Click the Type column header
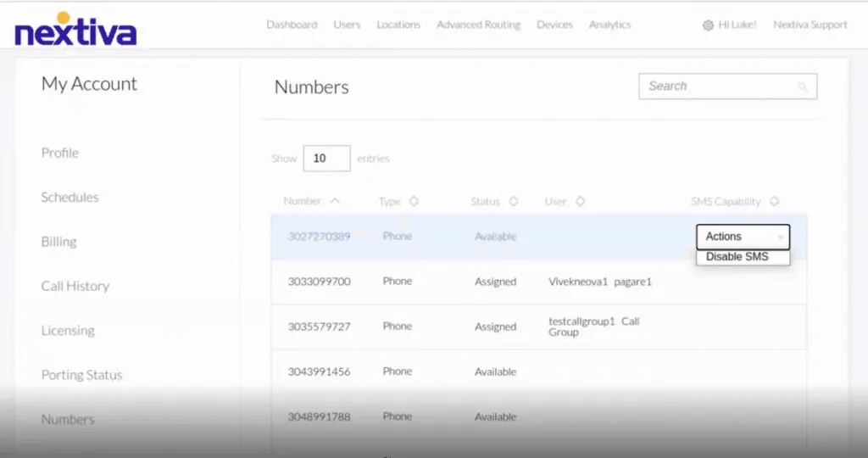Screen dimensions: 868x458 click(390, 202)
